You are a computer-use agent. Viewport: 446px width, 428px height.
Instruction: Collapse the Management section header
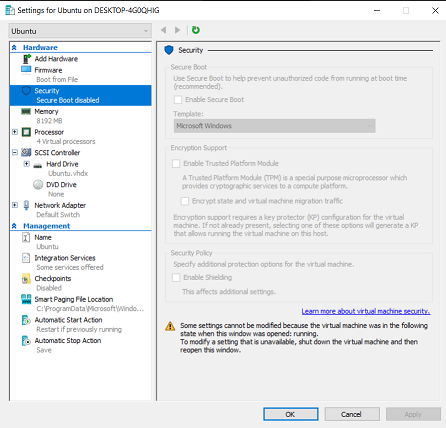point(14,226)
